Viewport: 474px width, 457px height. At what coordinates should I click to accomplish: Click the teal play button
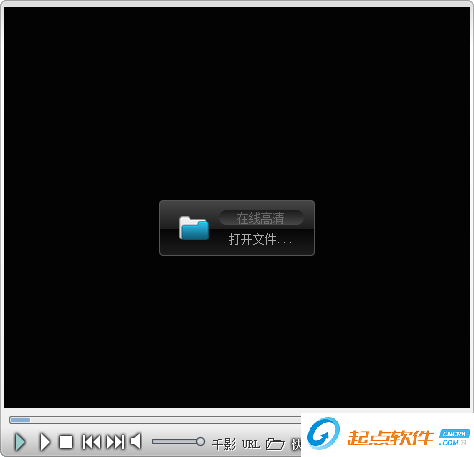coord(20,442)
